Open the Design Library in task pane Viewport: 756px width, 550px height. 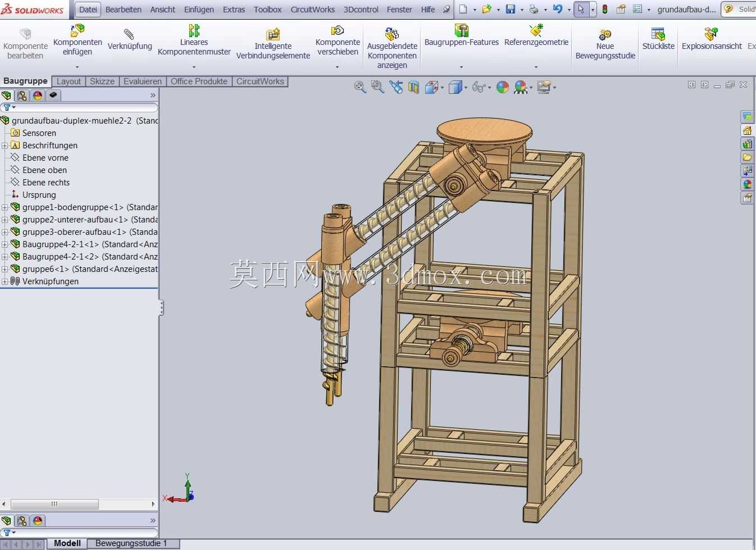click(747, 144)
